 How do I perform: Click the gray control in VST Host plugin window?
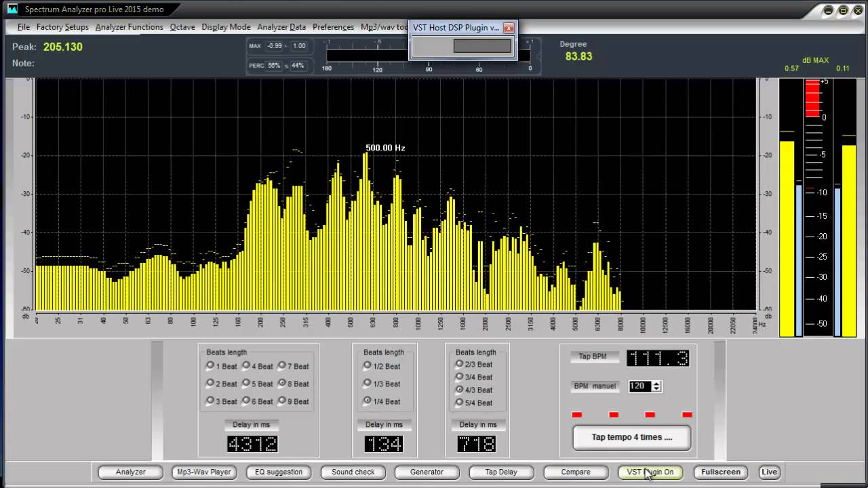[482, 46]
